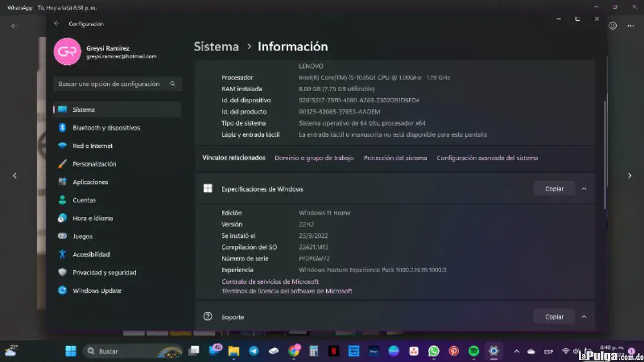
Task: Click the search magnifier in settings search box
Action: [x=172, y=84]
